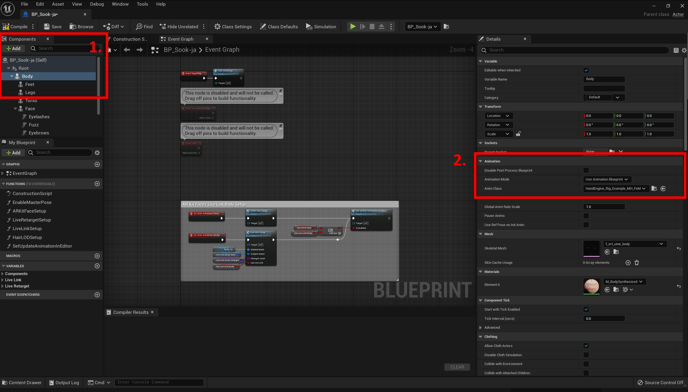Navigate forward in graph history

coord(140,50)
